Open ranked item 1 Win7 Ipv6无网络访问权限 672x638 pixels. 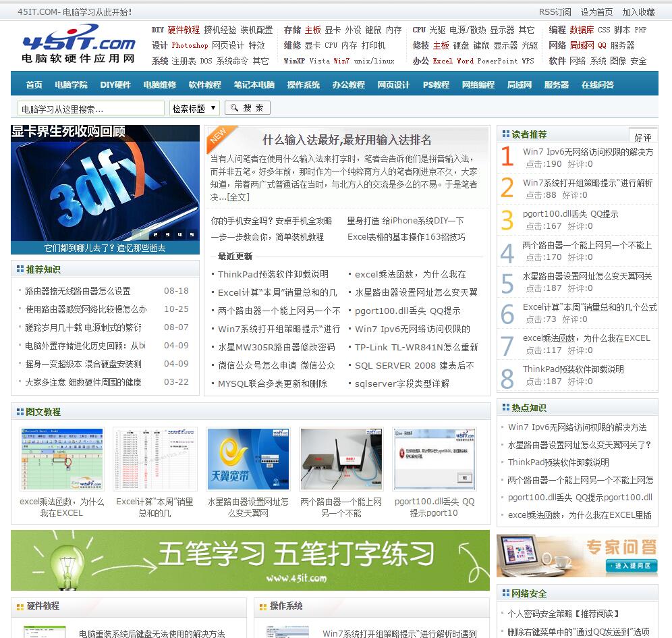(588, 152)
